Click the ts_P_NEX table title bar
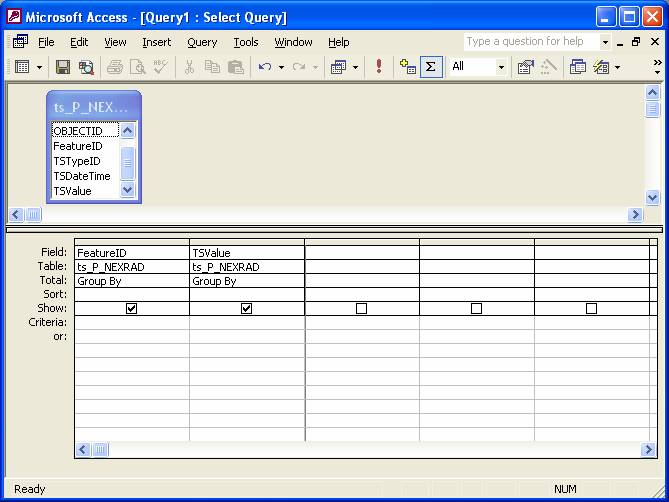The image size is (669, 502). [94, 106]
